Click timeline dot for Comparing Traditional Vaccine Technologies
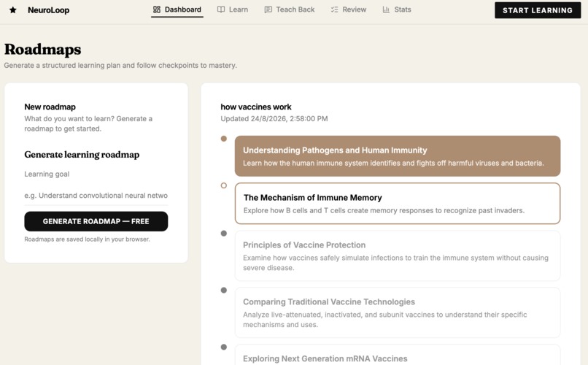Viewport: 588px width, 365px height. pos(224,290)
